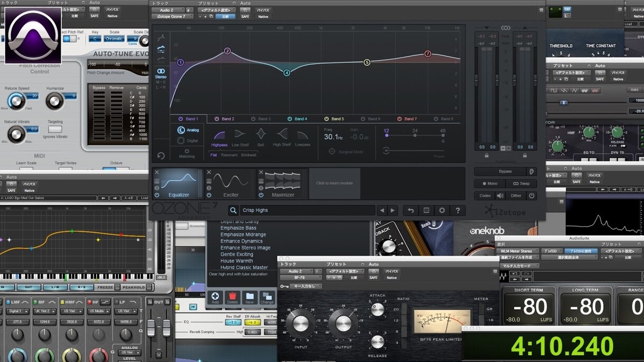Click the 24 dB slope slider point
The image size is (644, 362).
click(415, 135)
